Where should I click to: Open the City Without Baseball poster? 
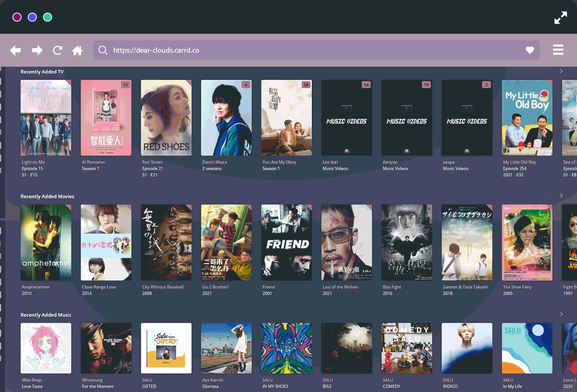pos(166,243)
